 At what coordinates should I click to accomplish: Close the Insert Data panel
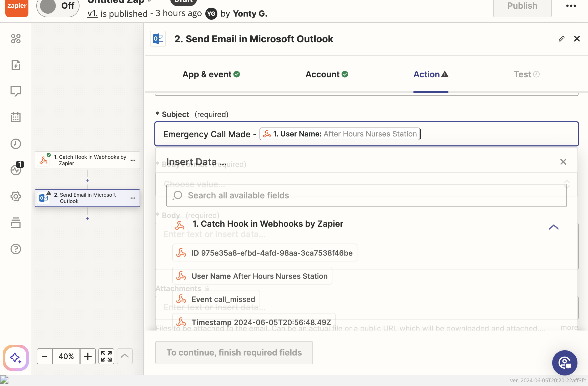[x=563, y=162]
